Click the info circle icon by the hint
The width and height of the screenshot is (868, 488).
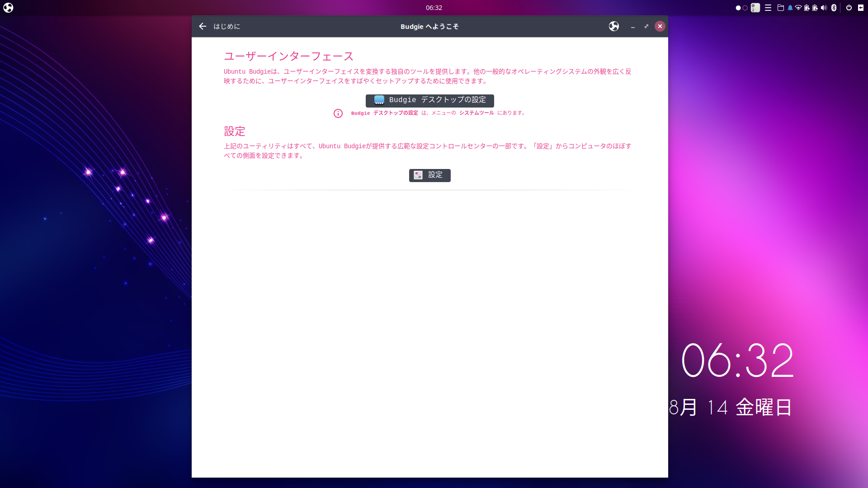[x=338, y=113]
